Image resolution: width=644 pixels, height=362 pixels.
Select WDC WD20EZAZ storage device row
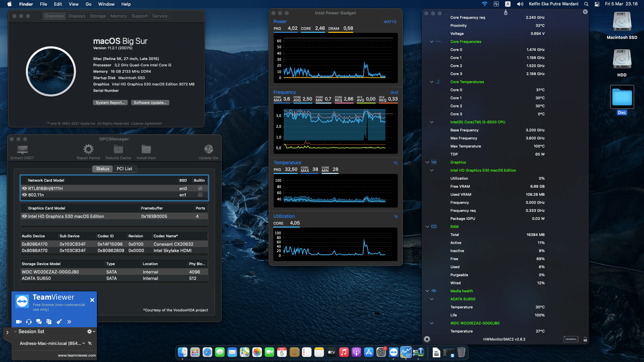point(114,272)
